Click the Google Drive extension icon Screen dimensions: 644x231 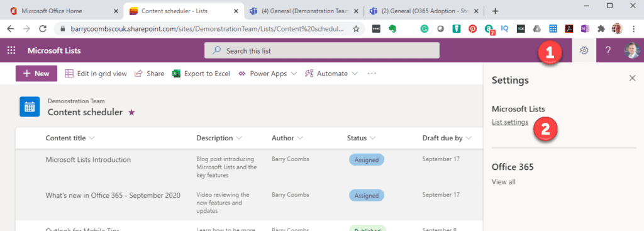[x=537, y=29]
